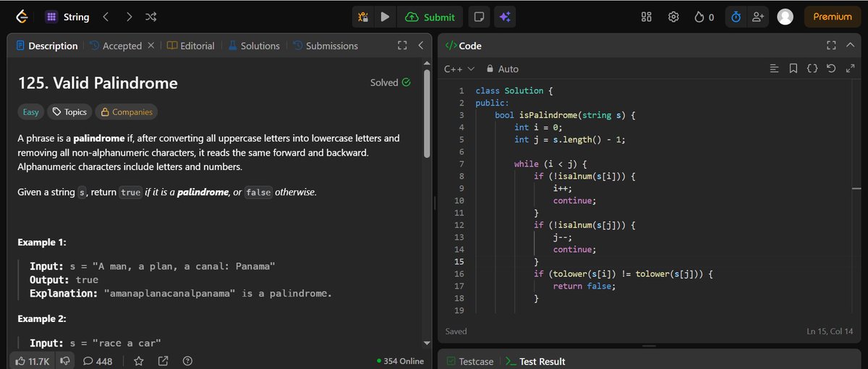Pick a random problem with shuffle icon
The image size is (868, 369).
(x=151, y=17)
